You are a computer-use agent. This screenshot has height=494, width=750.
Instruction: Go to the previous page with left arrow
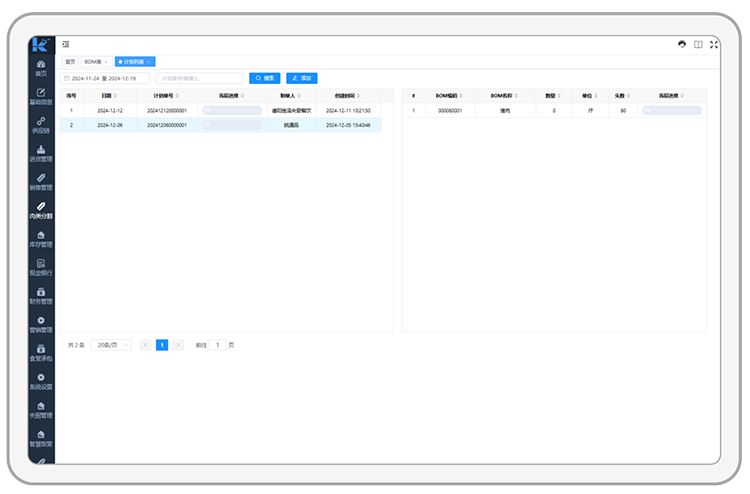(x=145, y=345)
